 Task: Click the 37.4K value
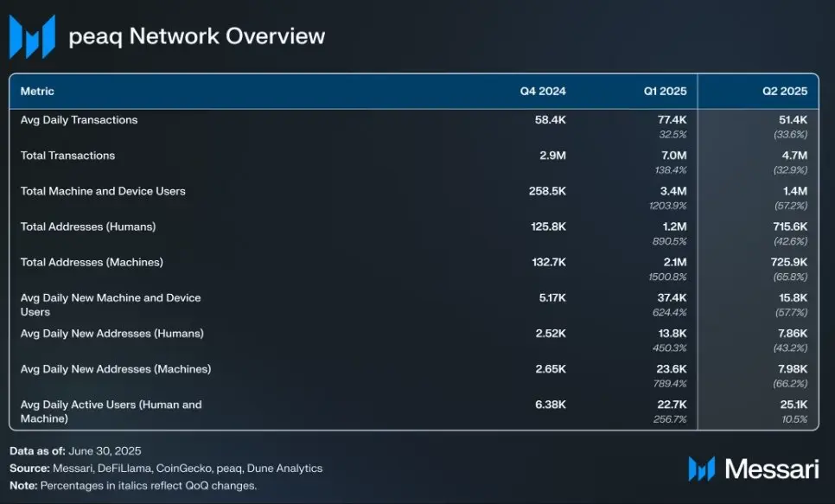click(672, 298)
